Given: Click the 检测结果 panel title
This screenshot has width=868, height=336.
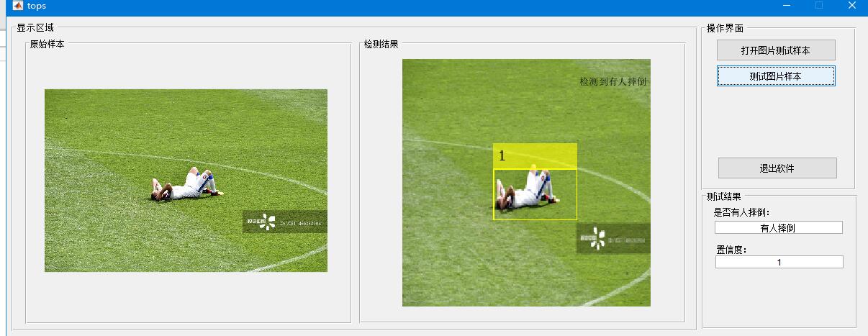Looking at the screenshot, I should [x=381, y=44].
